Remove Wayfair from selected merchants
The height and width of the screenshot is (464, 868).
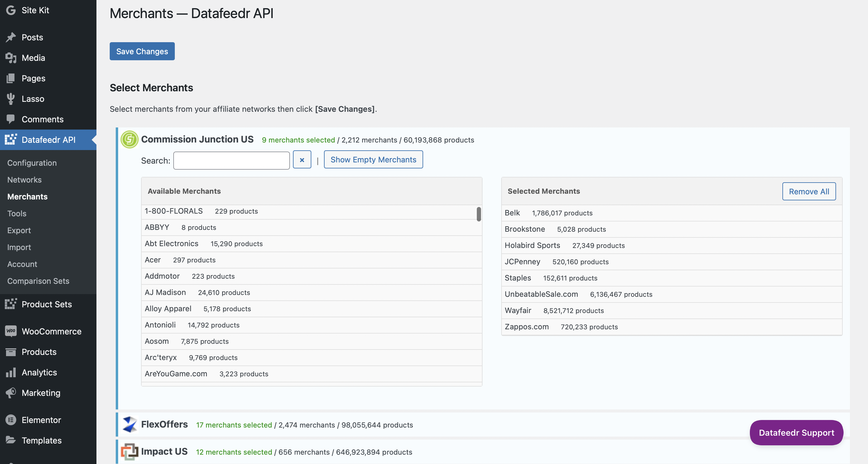[671, 310]
